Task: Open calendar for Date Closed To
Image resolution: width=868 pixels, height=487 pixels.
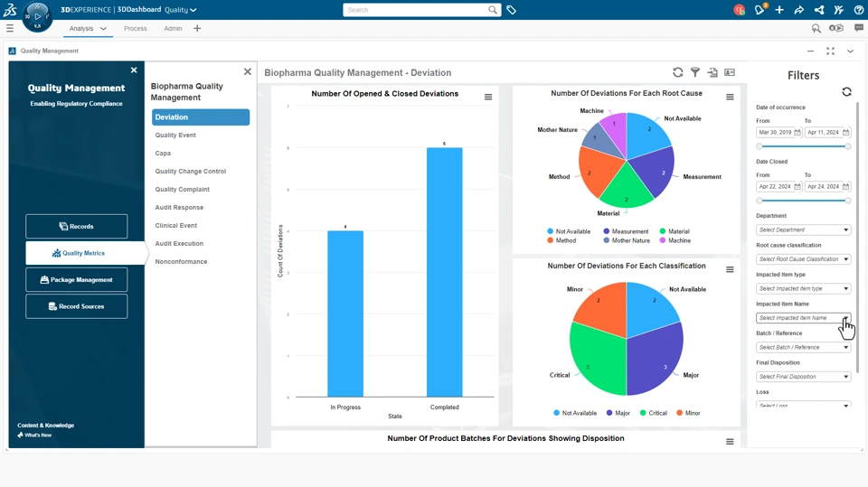Action: pos(845,186)
